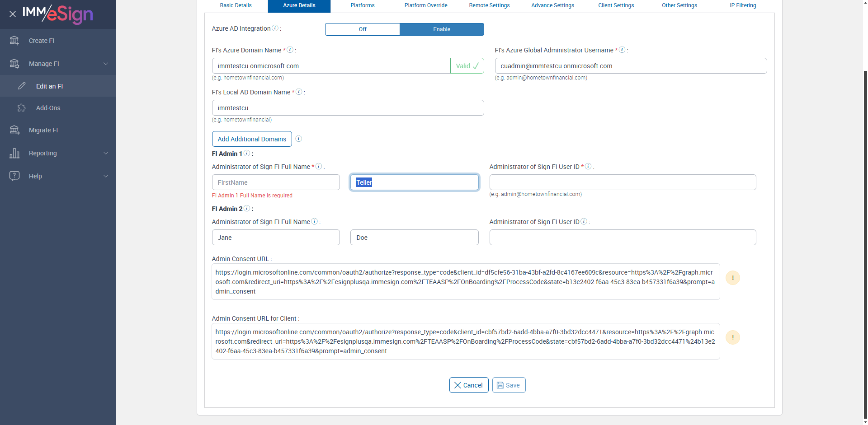Click warning icon beside Admin Consent URL
Image resolution: width=868 pixels, height=425 pixels.
733,278
